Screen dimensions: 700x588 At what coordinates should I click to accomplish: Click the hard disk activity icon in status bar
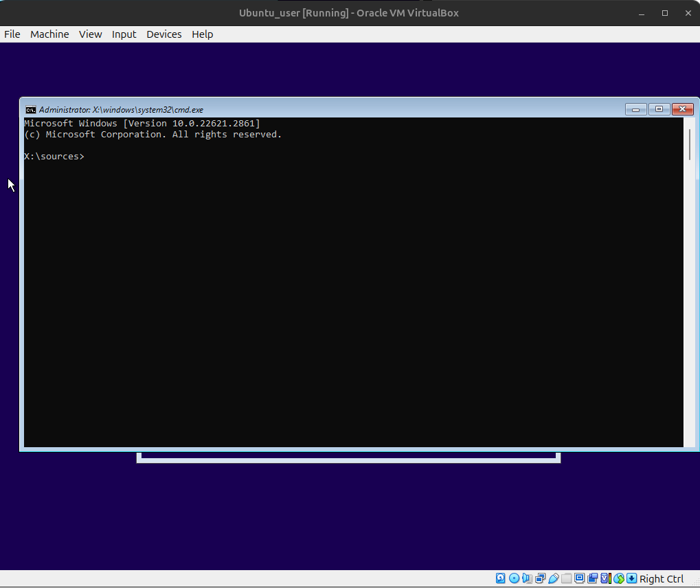pos(501,578)
